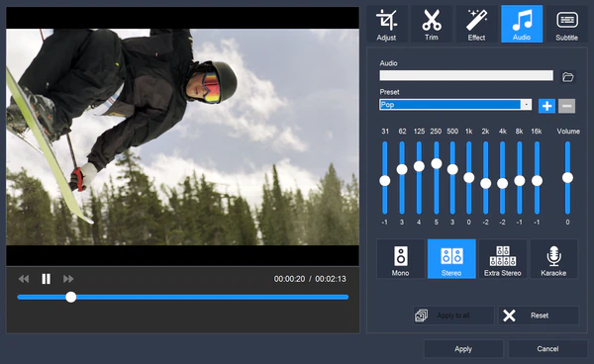Image resolution: width=594 pixels, height=364 pixels.
Task: Select Stereo audio mode
Action: click(451, 259)
